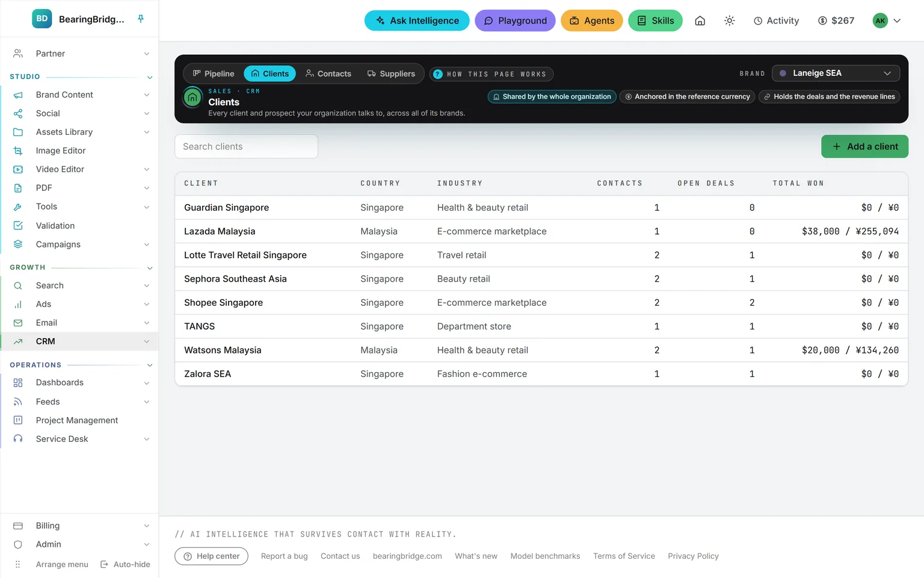Click the Billing card icon
Screen dimensions: 924x578
[18, 526]
